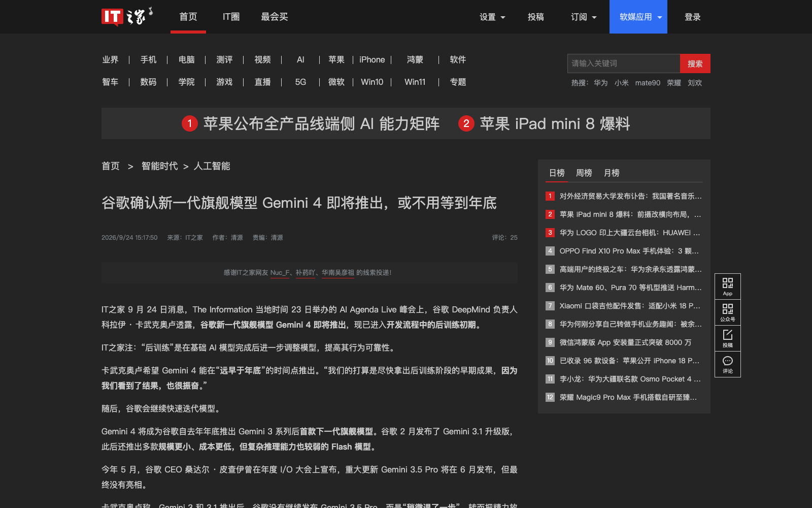Switch to the 月榜 ranking tab
Screen dimensions: 812x508
612,173
